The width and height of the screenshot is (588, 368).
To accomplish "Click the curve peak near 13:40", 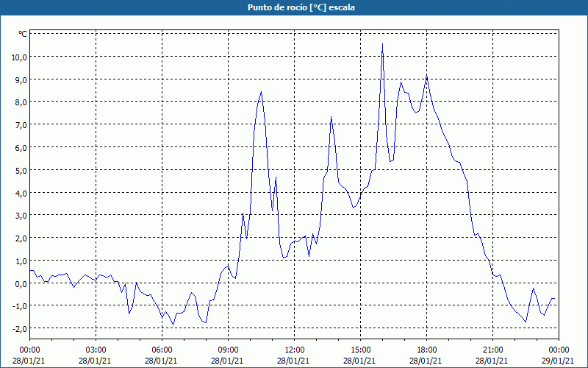I will (x=331, y=117).
